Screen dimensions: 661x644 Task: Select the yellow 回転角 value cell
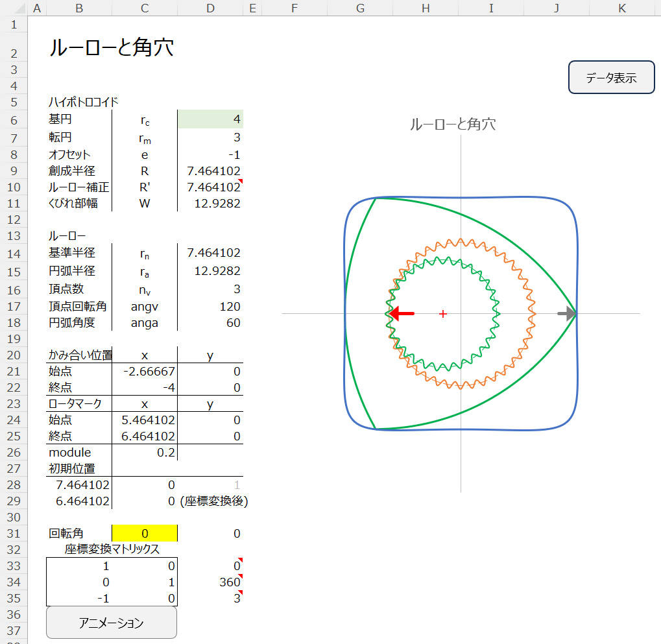144,533
